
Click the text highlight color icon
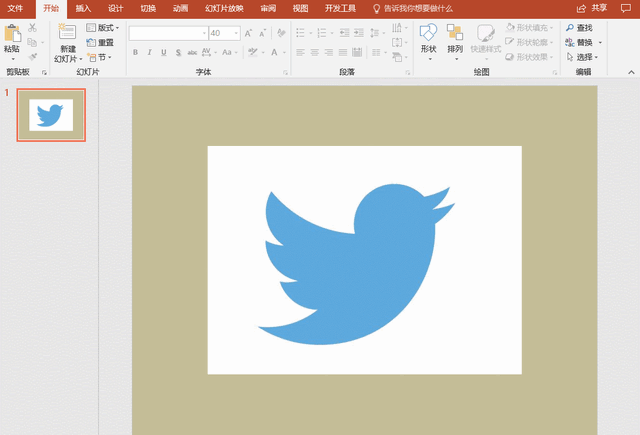[253, 52]
